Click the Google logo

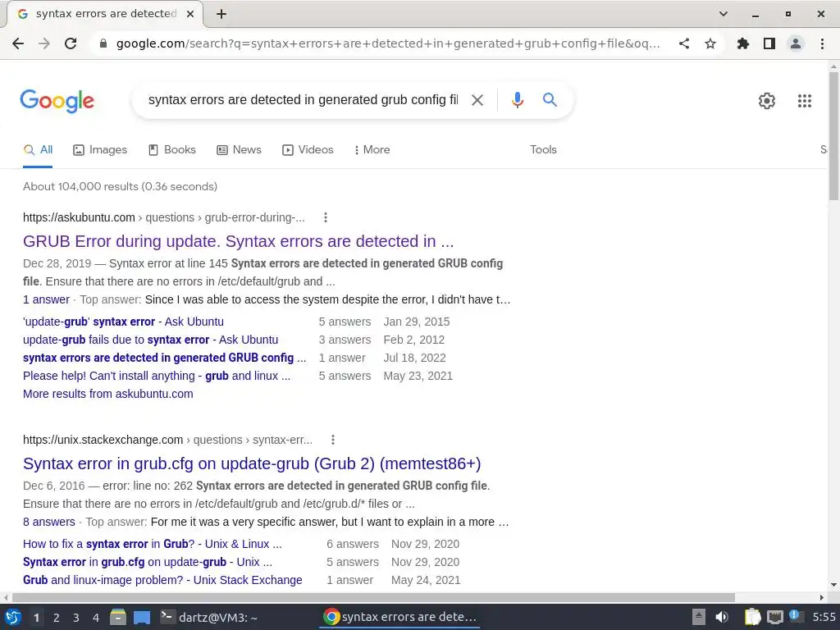tap(57, 101)
